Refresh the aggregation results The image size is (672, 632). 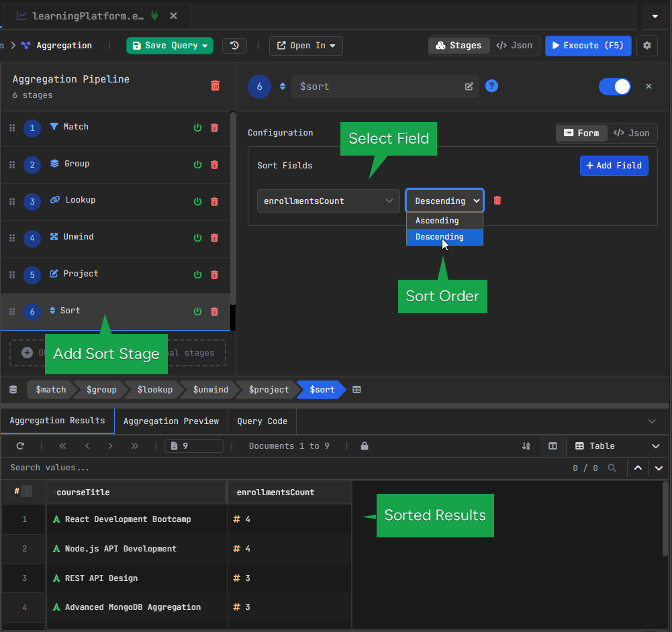pos(20,445)
